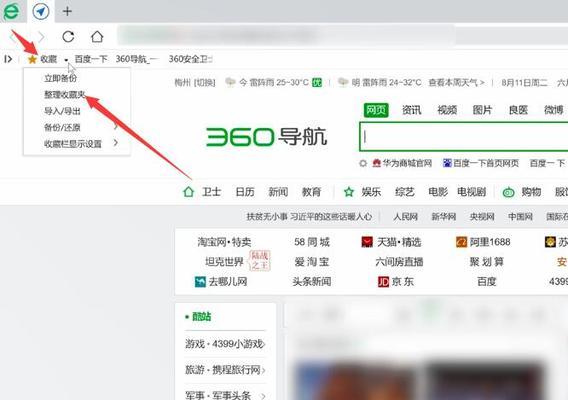
Task: Switch search to 资讯 tab
Action: (x=412, y=110)
